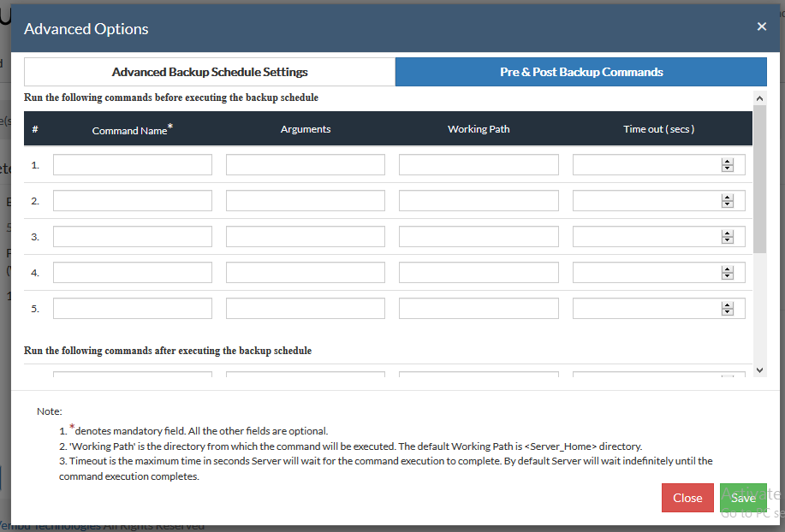Click 'Run the following commands before executing' heading
Screen dimensions: 785x532
(171, 98)
